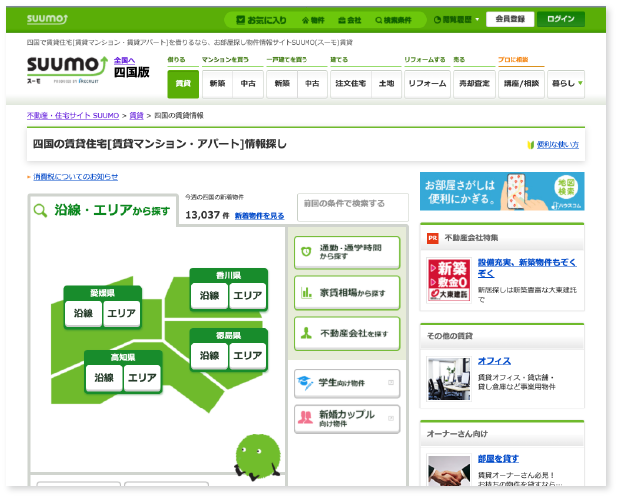Open popup icon on 新婚カップル button
Image resolution: width=618 pixels, height=498 pixels.
click(391, 418)
